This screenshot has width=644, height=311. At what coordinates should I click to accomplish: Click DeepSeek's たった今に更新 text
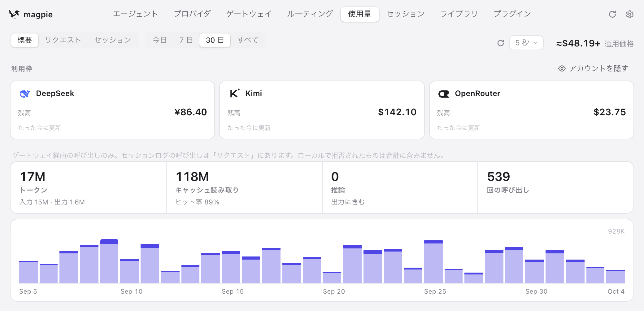40,128
